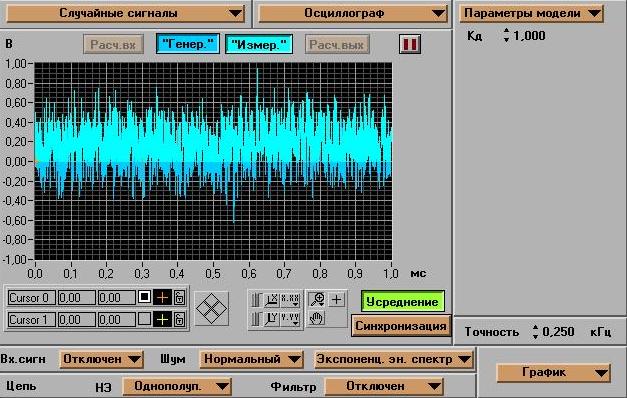The image size is (627, 398).
Task: Click the X-axis autoscale button
Action: [x=272, y=299]
